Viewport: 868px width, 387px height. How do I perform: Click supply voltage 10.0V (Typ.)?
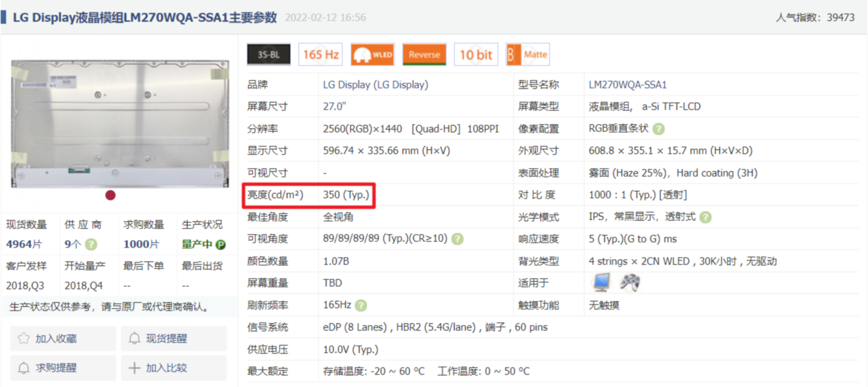click(350, 350)
